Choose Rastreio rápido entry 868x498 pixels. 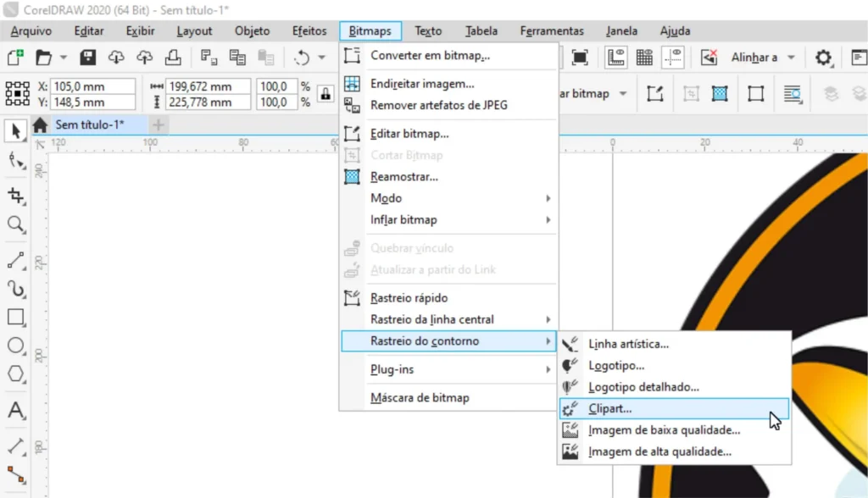448,297
